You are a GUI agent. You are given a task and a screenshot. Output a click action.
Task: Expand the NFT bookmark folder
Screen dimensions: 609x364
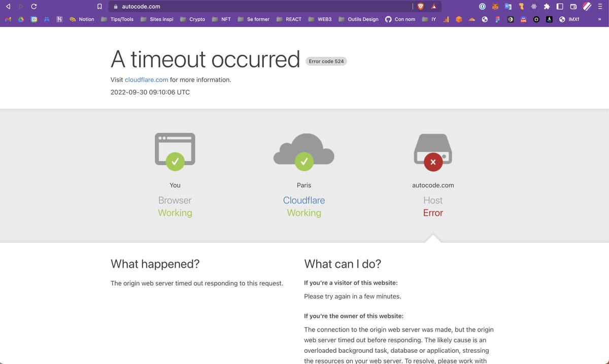tap(221, 19)
